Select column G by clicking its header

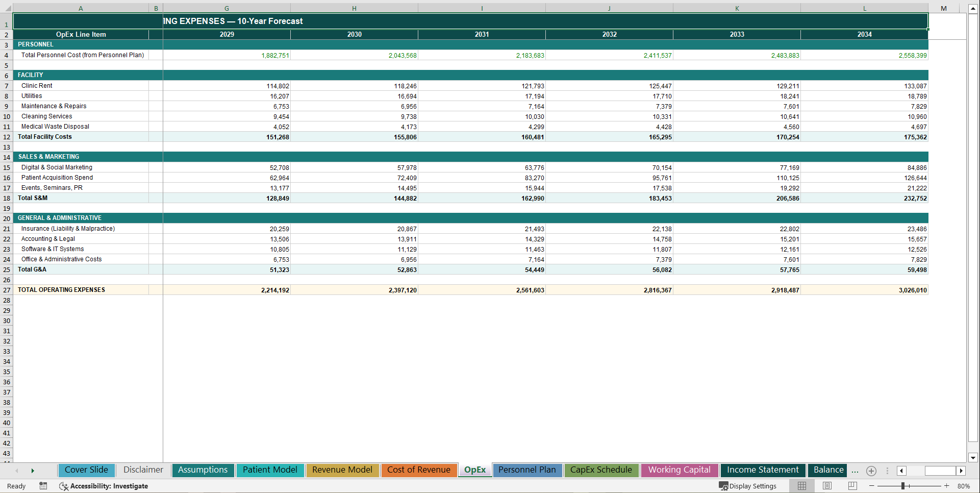(226, 8)
